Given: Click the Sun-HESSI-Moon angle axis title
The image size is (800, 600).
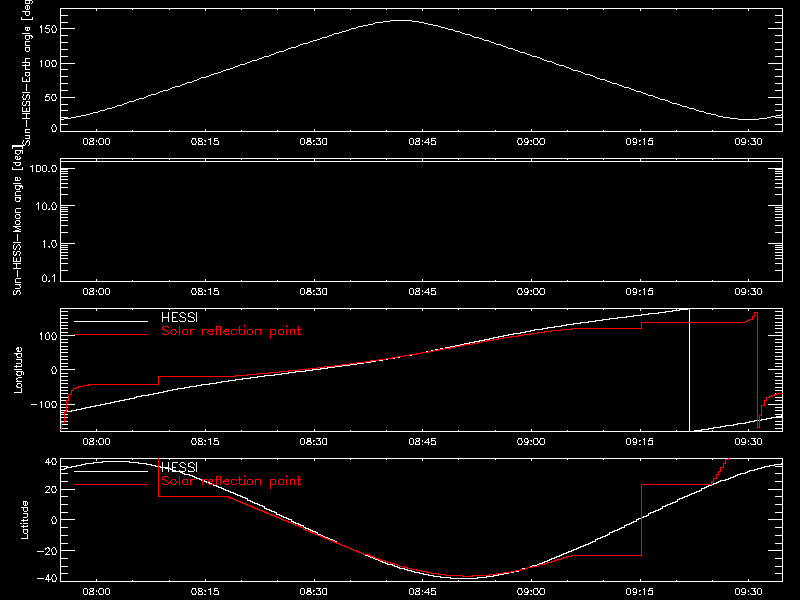Looking at the screenshot, I should coord(17,220).
